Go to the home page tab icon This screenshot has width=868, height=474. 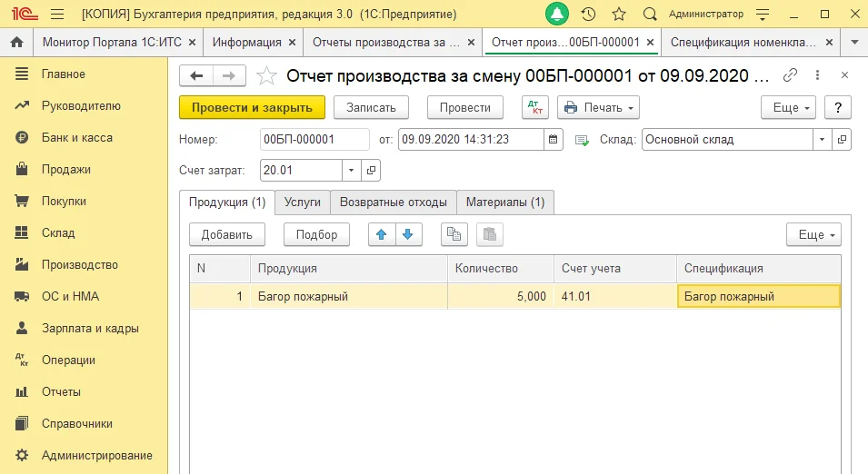[x=16, y=42]
